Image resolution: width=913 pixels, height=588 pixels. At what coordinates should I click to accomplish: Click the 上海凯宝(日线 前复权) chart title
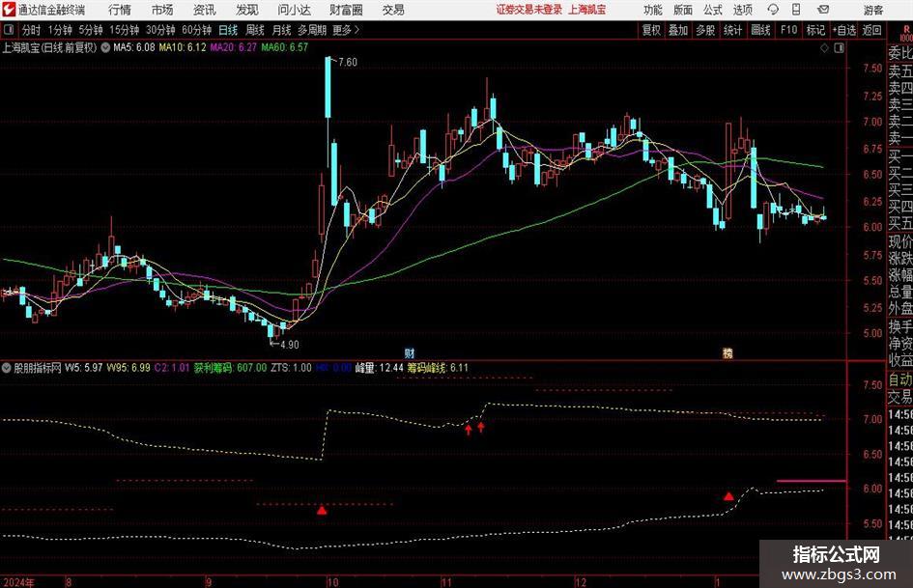point(49,47)
